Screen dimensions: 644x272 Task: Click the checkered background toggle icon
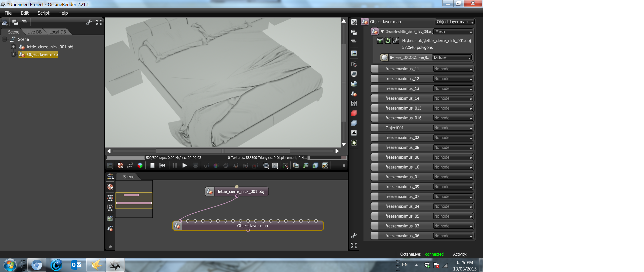pyautogui.click(x=325, y=165)
